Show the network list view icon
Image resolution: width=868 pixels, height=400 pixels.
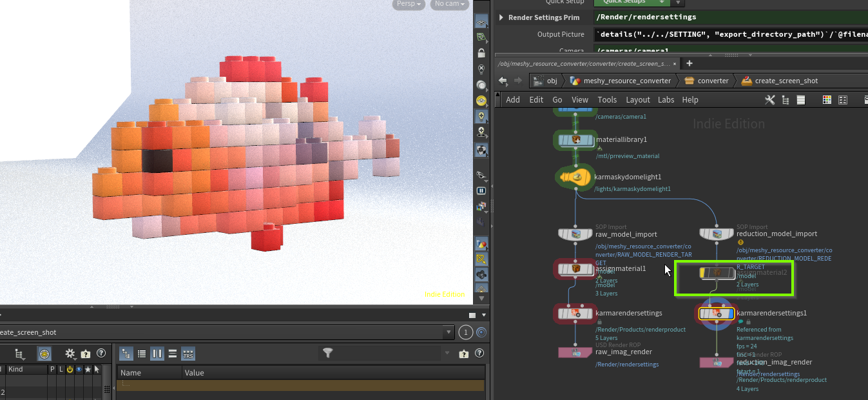pos(801,100)
